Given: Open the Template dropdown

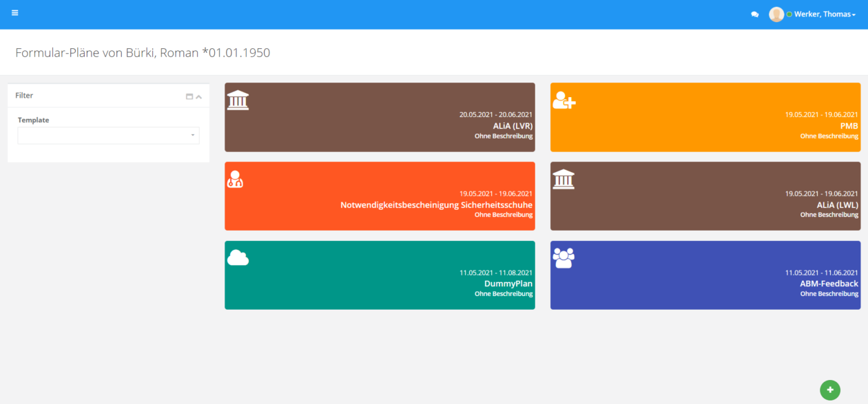Looking at the screenshot, I should click(x=108, y=136).
